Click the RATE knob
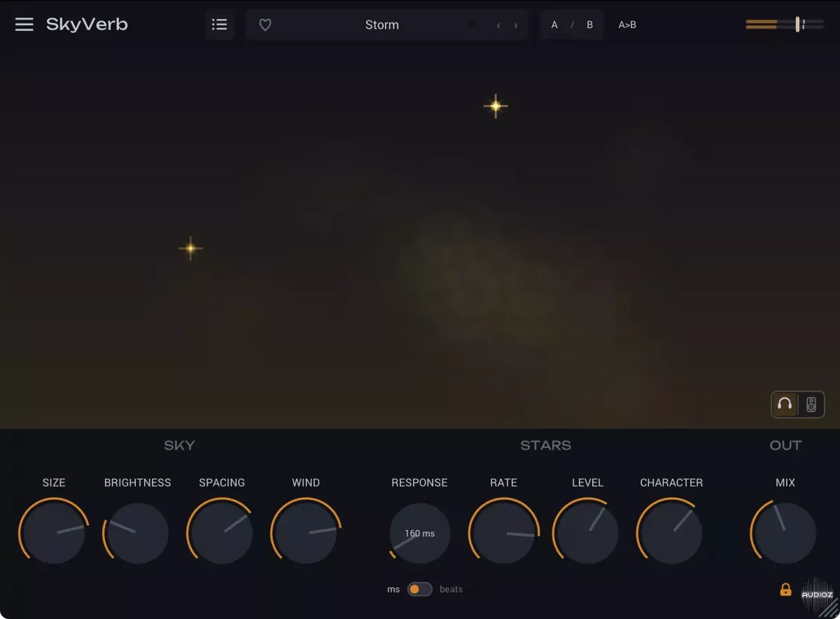Screen dimensions: 840x619 504,533
